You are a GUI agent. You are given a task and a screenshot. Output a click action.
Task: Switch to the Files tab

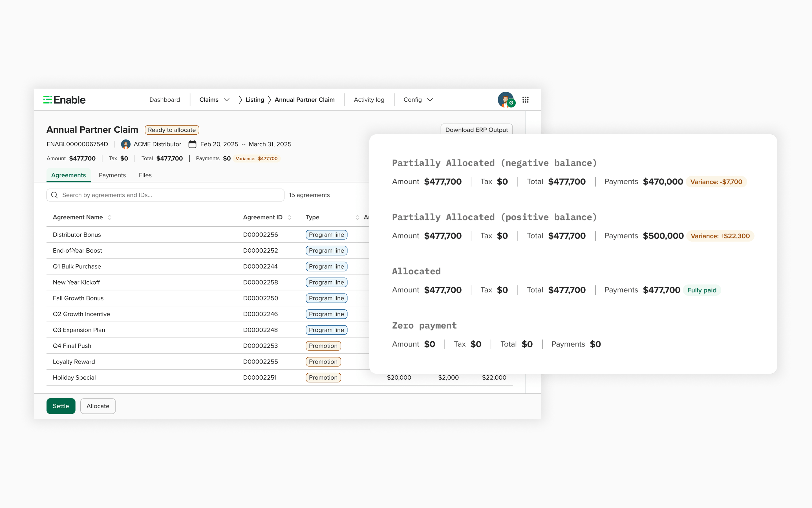pyautogui.click(x=145, y=175)
